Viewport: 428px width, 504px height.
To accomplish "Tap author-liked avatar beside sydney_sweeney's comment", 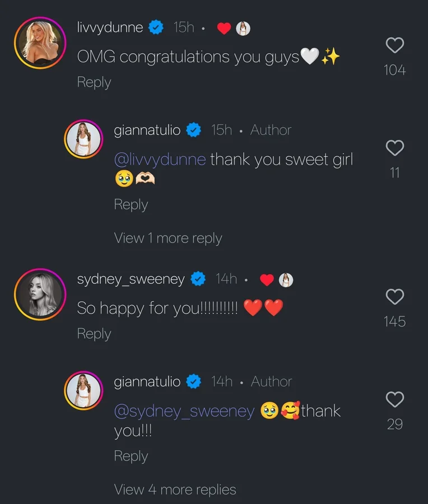I will pyautogui.click(x=286, y=280).
